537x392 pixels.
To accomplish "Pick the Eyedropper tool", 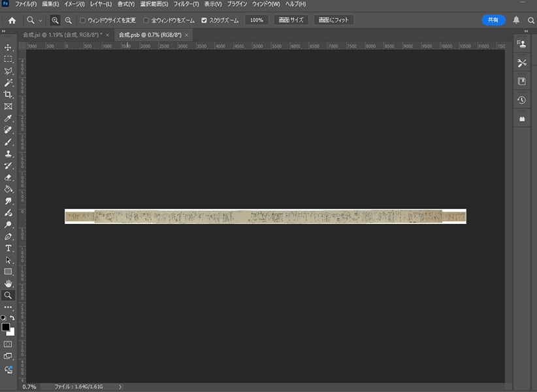I will pos(8,118).
